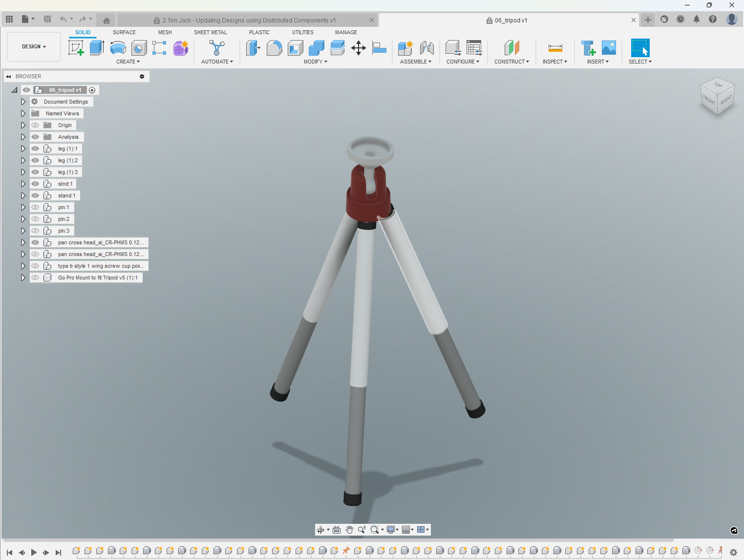The image size is (744, 560).
Task: Open the DESIGN workspace dropdown
Action: click(34, 47)
